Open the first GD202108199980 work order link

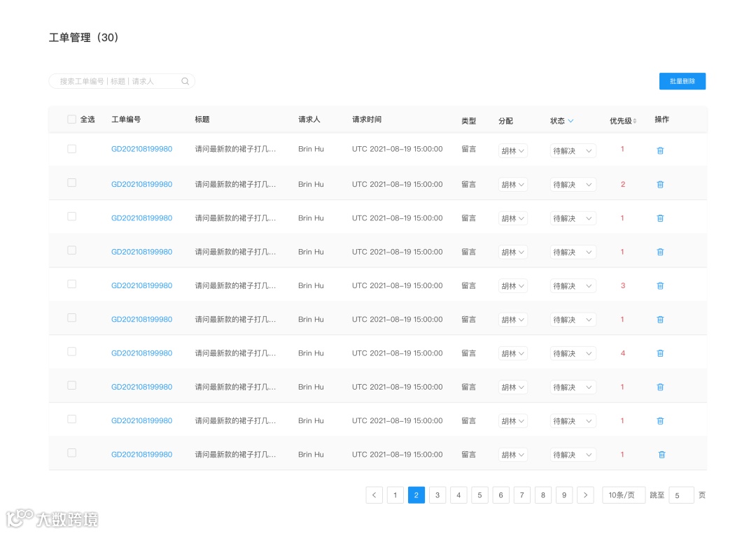pyautogui.click(x=141, y=149)
